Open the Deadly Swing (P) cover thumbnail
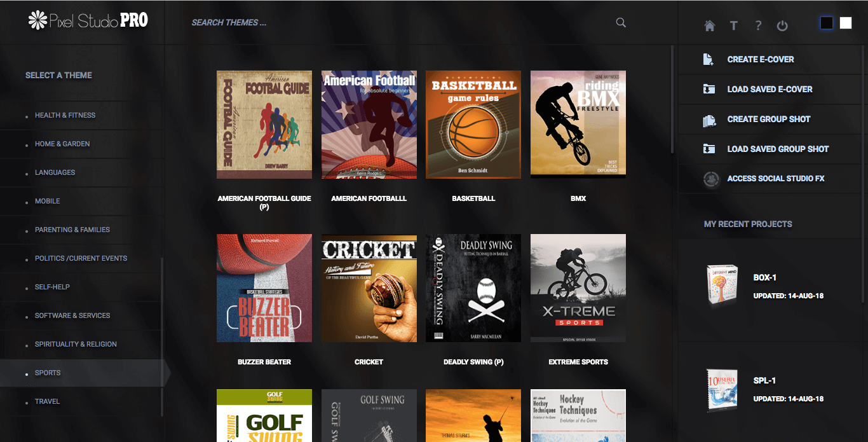The image size is (868, 442). 473,288
